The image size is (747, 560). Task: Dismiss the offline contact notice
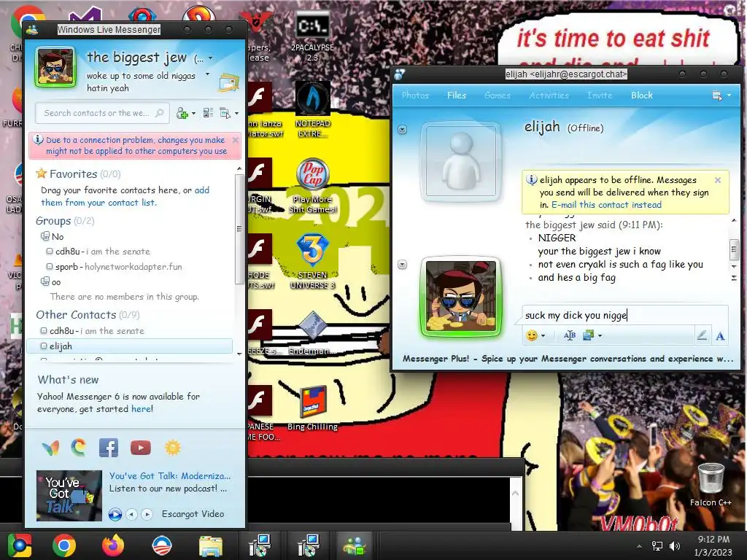(x=718, y=180)
